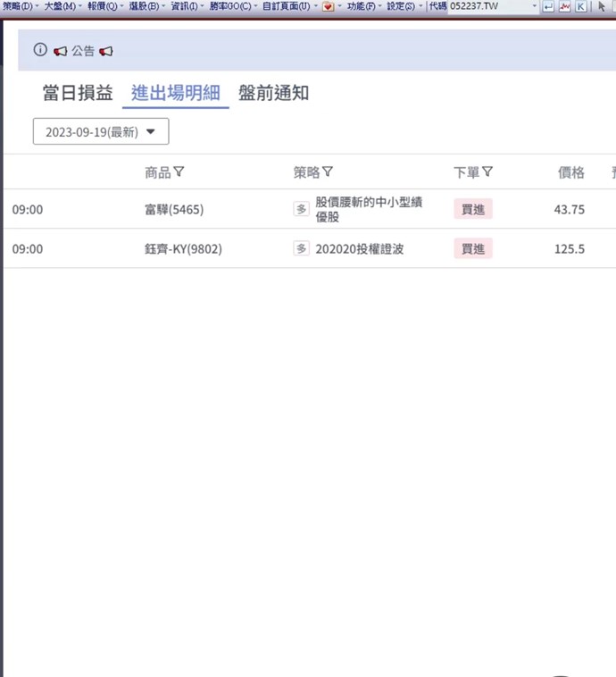
Task: Switch to the 當日損益 tab
Action: 78,93
